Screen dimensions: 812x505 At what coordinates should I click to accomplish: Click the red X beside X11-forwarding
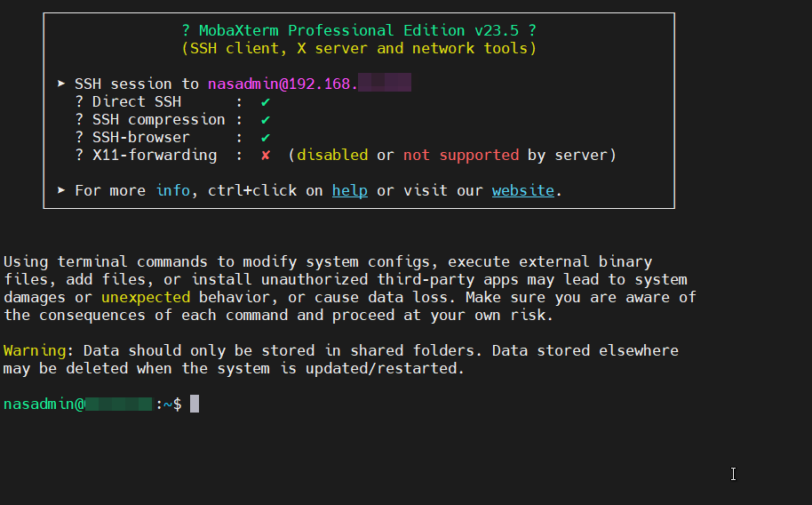(266, 156)
